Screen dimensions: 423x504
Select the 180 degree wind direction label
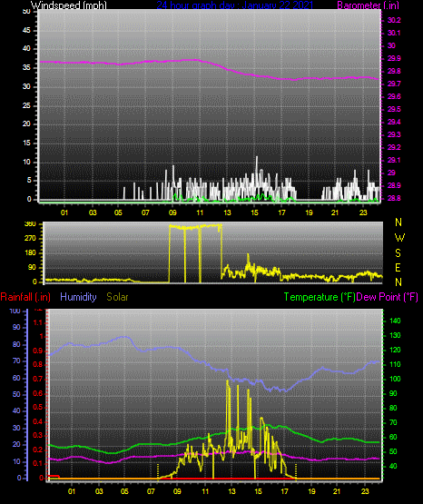[30, 253]
